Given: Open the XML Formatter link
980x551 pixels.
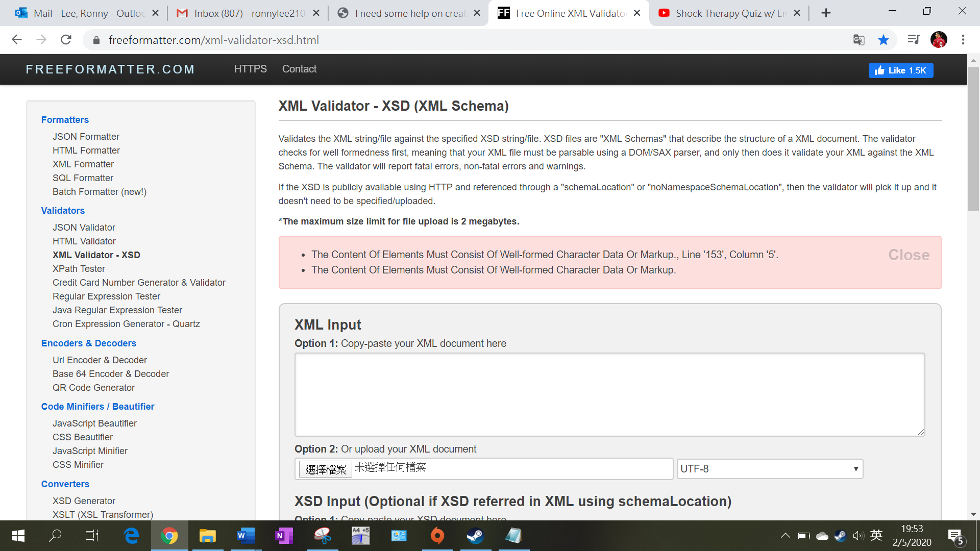Looking at the screenshot, I should tap(83, 164).
